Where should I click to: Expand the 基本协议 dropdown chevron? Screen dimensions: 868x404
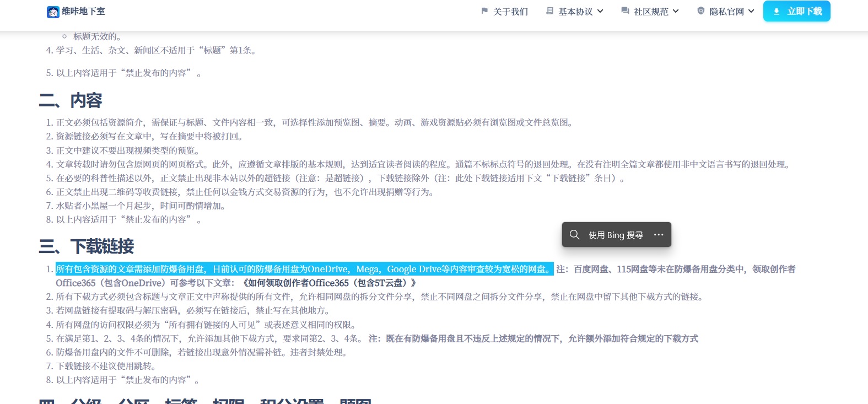point(600,12)
